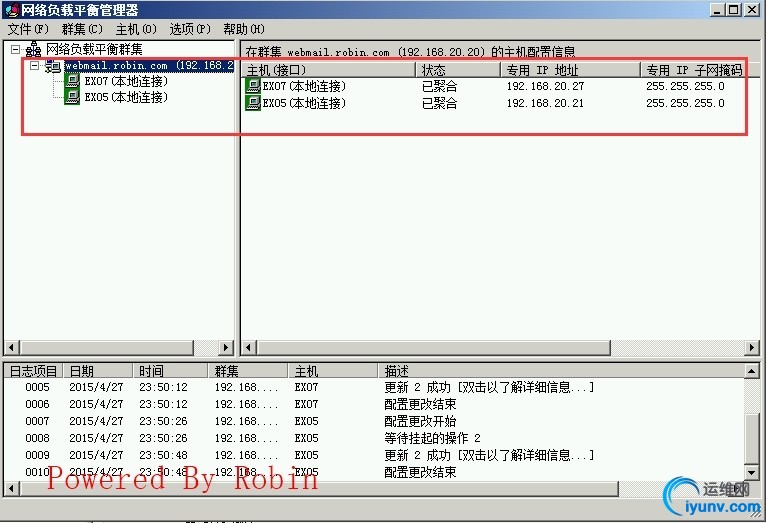Image resolution: width=766 pixels, height=523 pixels.
Task: Click 群集 log column header
Action: click(x=248, y=371)
